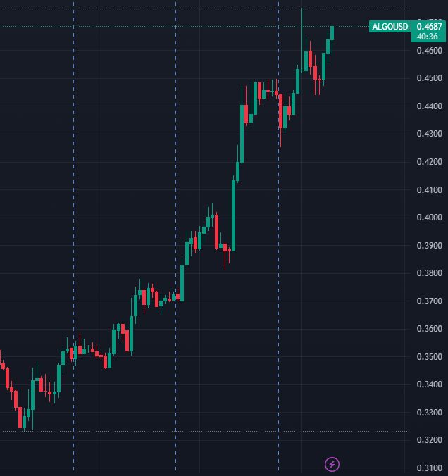Click the 0.4500 price axis label
This screenshot has height=476, width=448.
[x=429, y=78]
